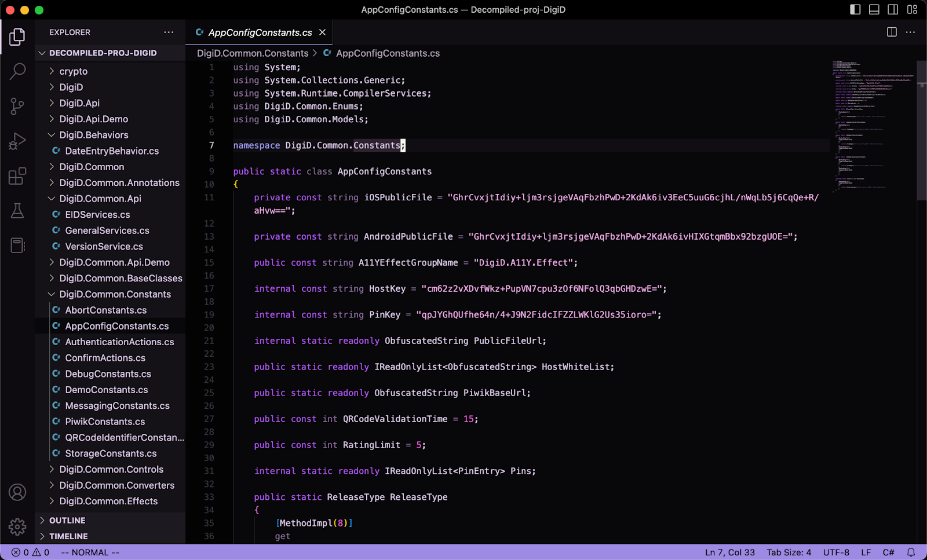This screenshot has height=560, width=927.
Task: Open StorageConstants.cs file
Action: click(x=110, y=453)
